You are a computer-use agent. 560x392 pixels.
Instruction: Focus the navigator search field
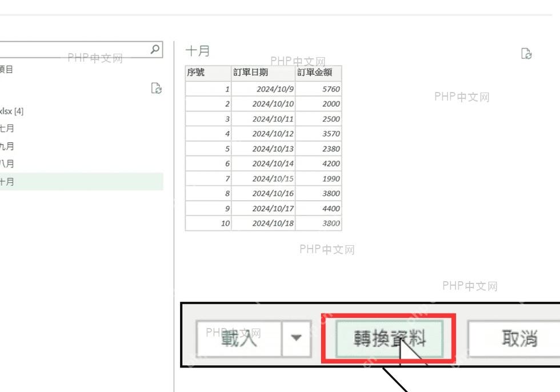click(81, 49)
